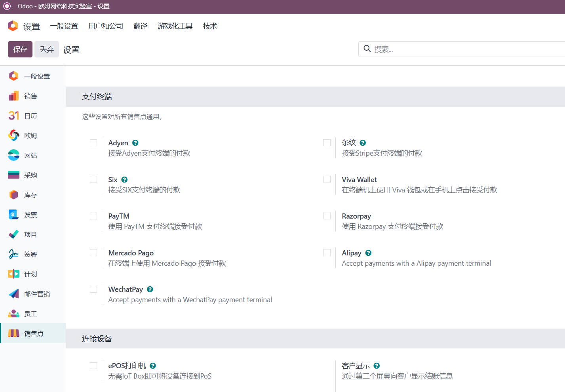Click the 丢弃 discard button

47,49
